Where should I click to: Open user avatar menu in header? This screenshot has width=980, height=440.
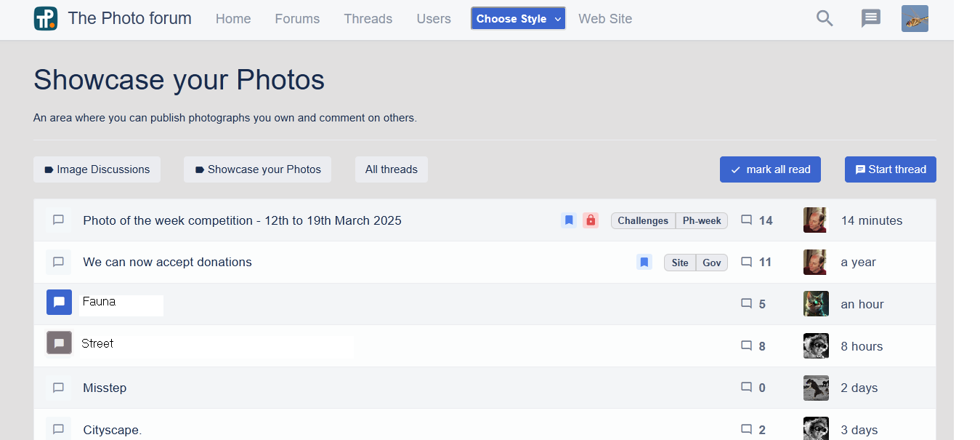pyautogui.click(x=915, y=19)
